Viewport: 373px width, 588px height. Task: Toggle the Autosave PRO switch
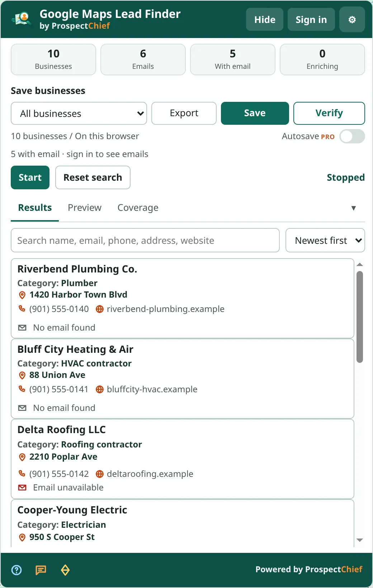pyautogui.click(x=352, y=136)
